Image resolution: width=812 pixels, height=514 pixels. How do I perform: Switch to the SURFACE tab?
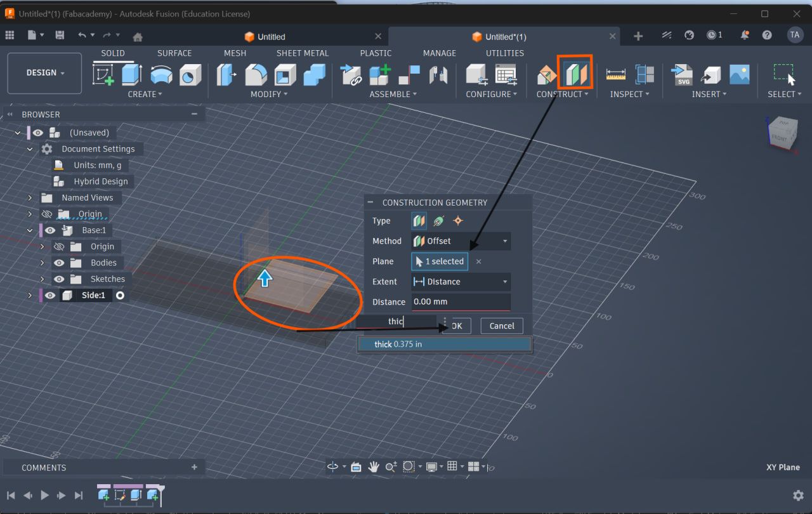[x=174, y=53]
